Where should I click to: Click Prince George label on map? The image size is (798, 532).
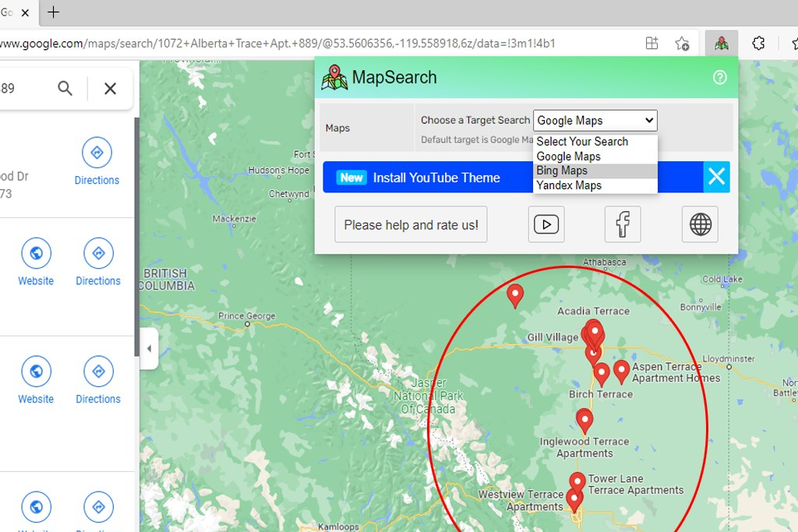(247, 315)
